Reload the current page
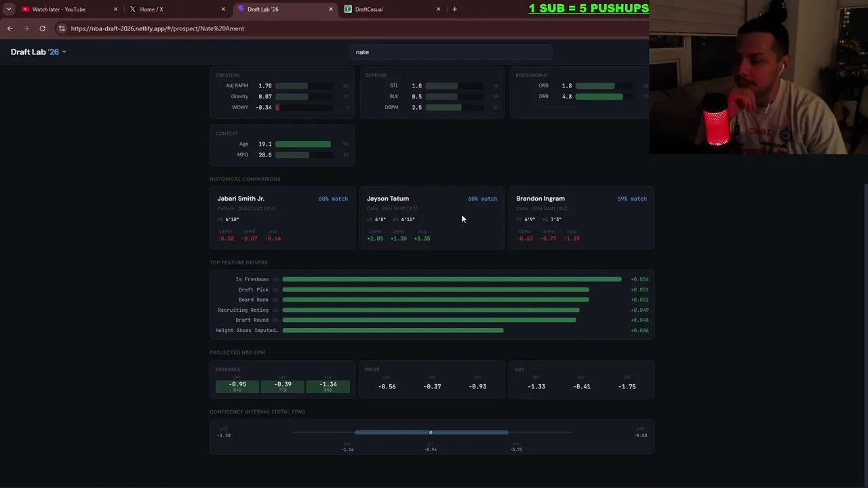Image resolution: width=868 pixels, height=488 pixels. [42, 28]
